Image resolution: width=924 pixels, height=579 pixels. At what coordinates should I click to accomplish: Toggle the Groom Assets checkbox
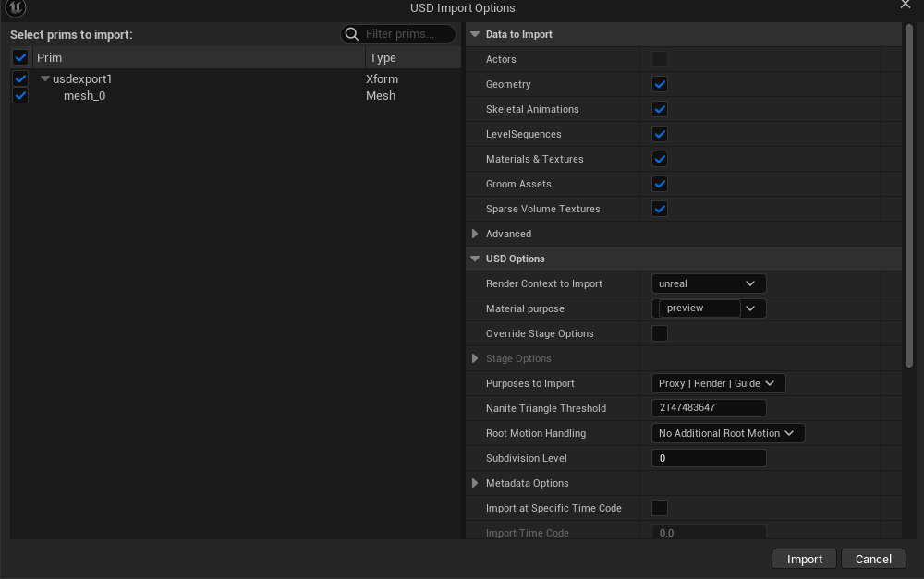click(x=660, y=184)
